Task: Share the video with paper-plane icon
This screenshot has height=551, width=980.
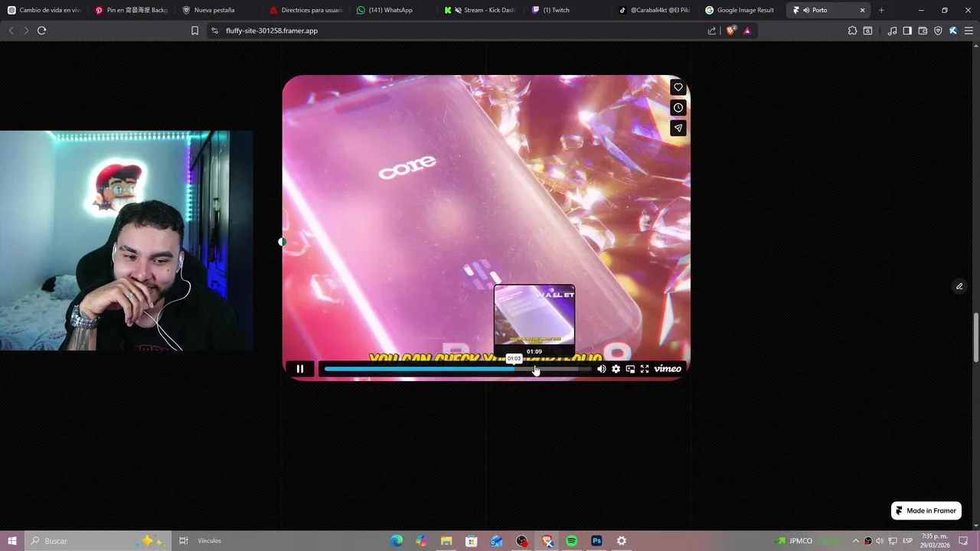Action: coord(678,129)
